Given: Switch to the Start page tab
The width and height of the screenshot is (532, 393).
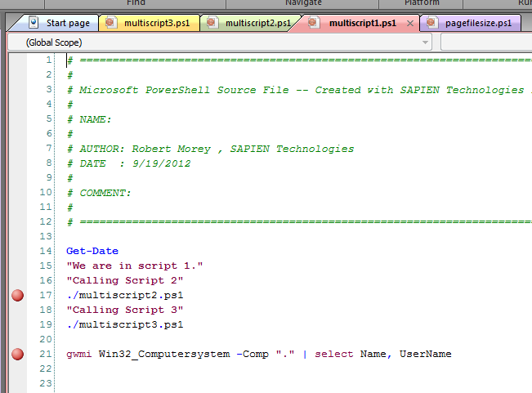Looking at the screenshot, I should pos(58,23).
